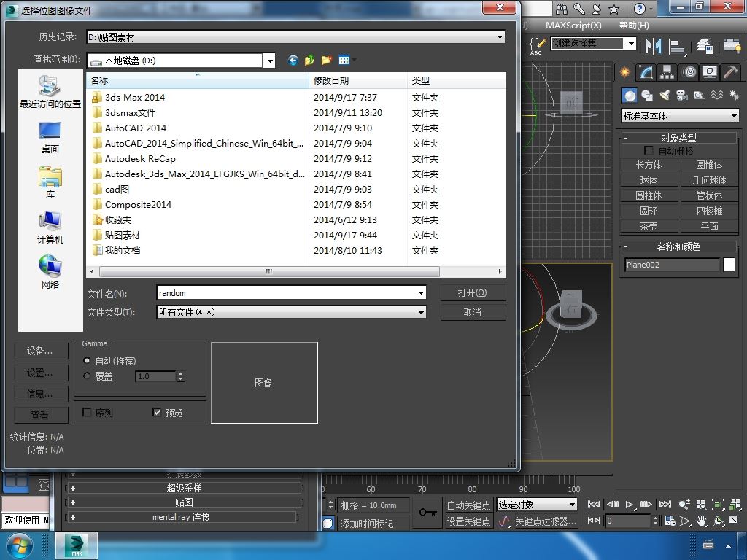This screenshot has width=747, height=560.
Task: Expand the SuperSampling rollout
Action: point(184,488)
